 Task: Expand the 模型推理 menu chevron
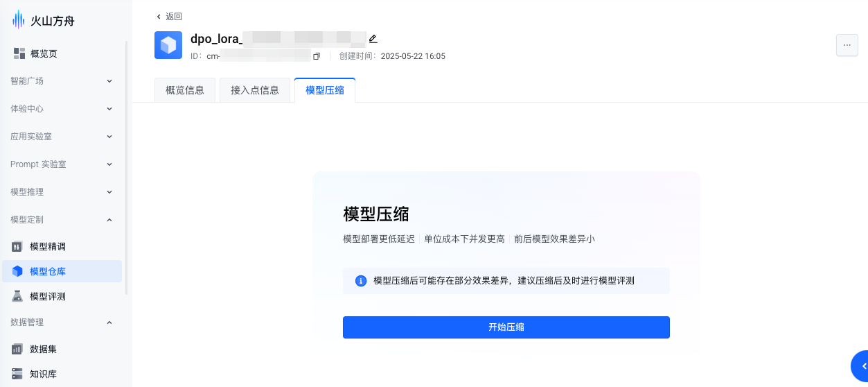tap(109, 192)
